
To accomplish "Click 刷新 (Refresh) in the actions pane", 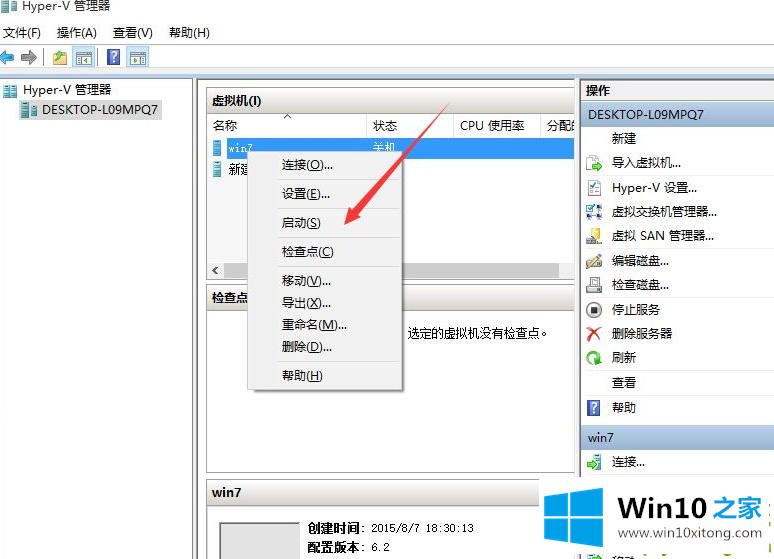I will click(x=623, y=357).
